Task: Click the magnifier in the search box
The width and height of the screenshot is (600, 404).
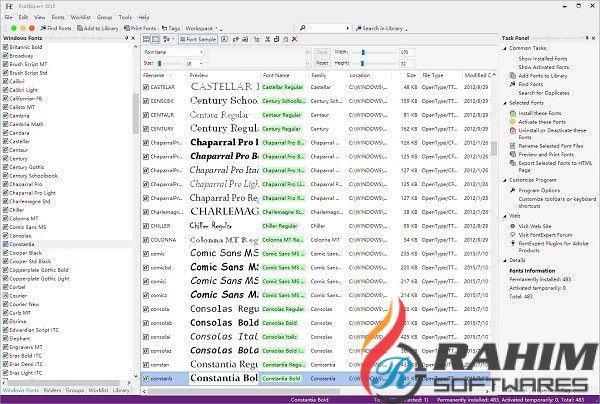Action: click(x=303, y=28)
